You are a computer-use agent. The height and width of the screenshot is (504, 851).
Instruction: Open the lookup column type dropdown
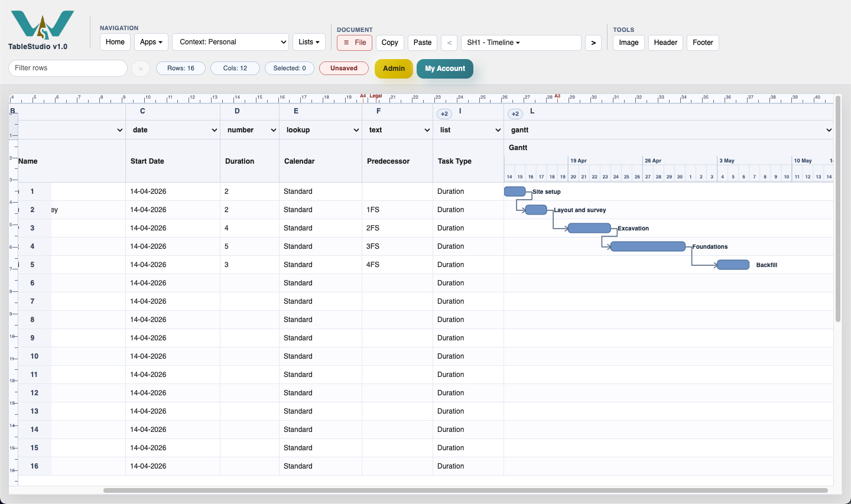click(x=320, y=130)
